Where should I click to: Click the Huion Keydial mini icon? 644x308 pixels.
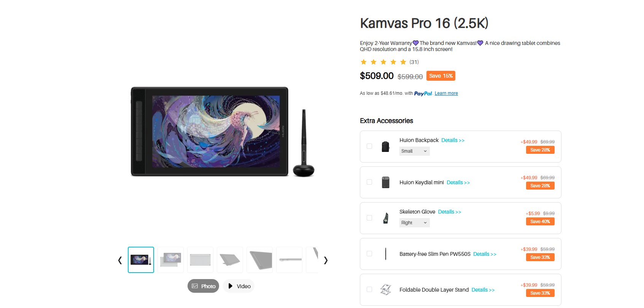385,182
